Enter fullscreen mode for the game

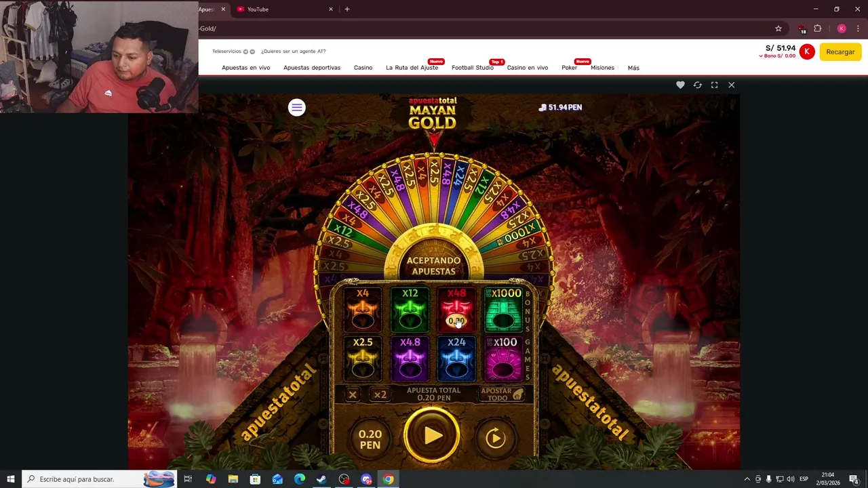[714, 85]
